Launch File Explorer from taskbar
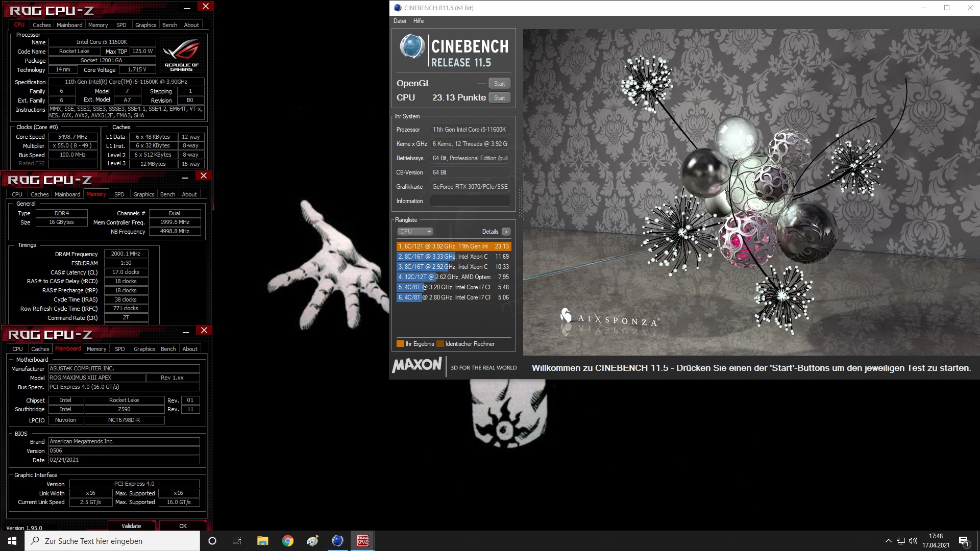Image resolution: width=980 pixels, height=551 pixels. coord(262,541)
